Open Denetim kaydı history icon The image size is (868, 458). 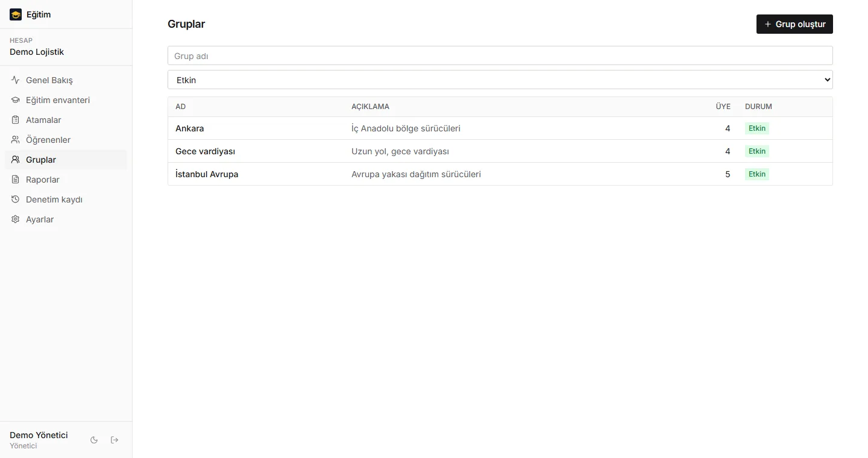point(16,199)
